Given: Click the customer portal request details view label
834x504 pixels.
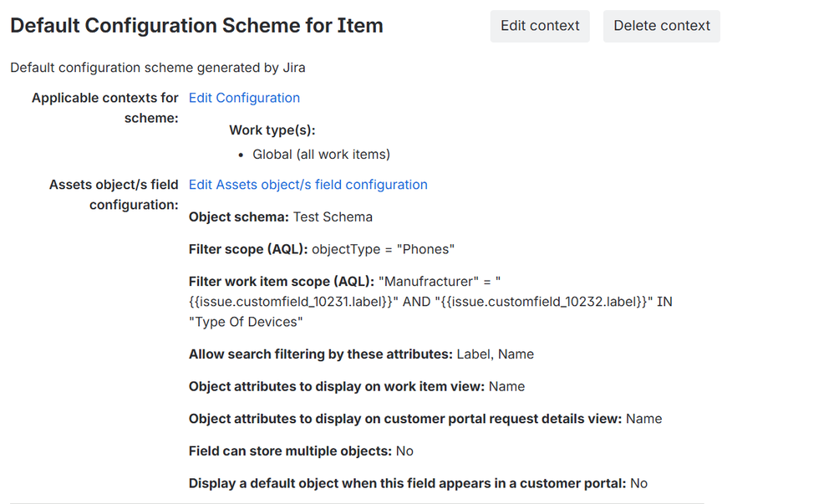Looking at the screenshot, I should click(x=404, y=419).
